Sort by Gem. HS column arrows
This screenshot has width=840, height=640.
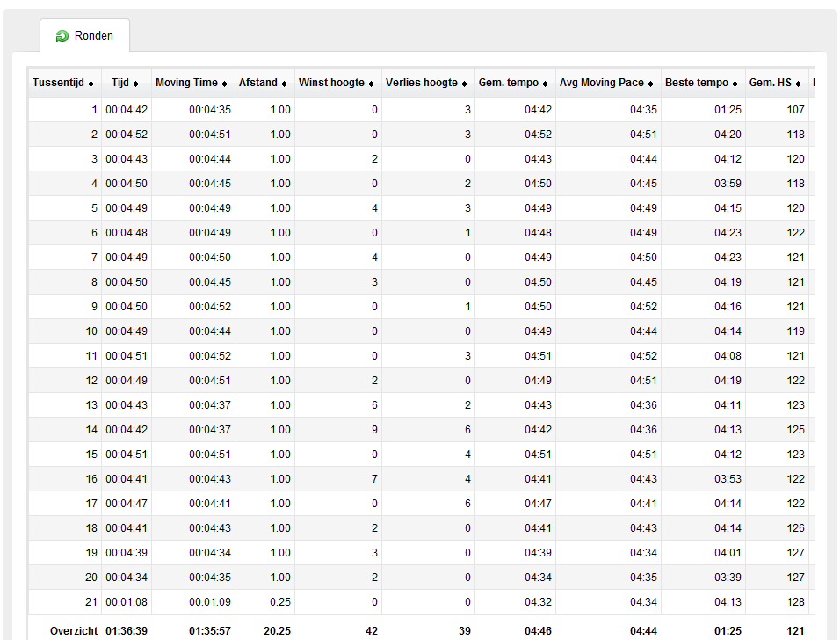point(798,84)
